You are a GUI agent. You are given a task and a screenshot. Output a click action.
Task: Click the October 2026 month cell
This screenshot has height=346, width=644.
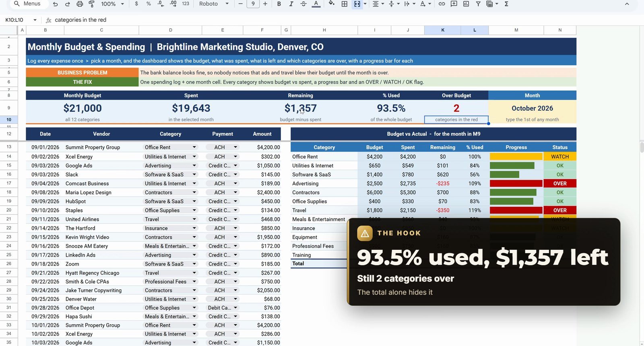click(532, 108)
